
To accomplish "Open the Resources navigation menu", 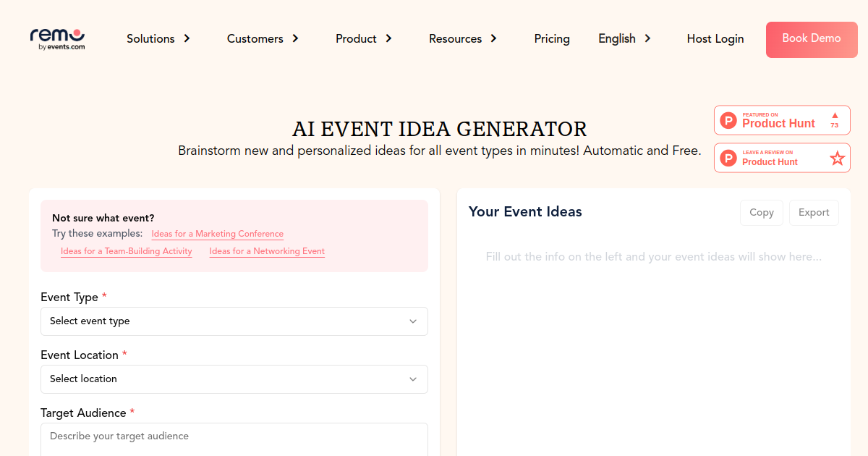I will pos(463,38).
